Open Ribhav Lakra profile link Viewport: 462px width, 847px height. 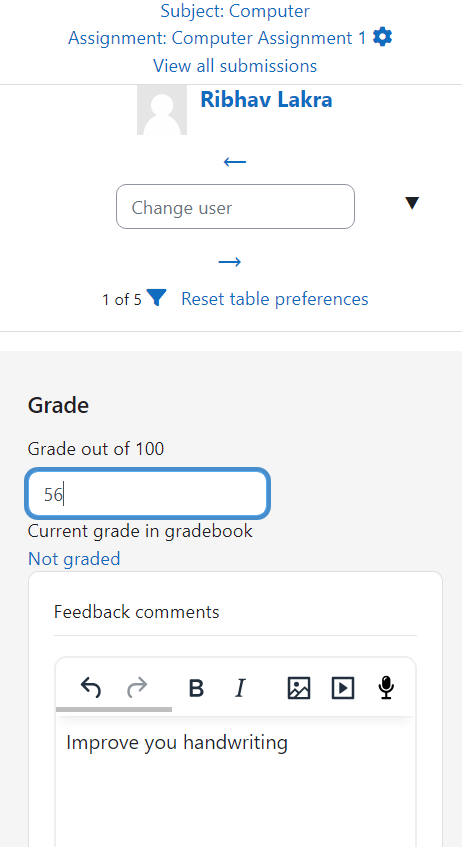click(x=266, y=99)
